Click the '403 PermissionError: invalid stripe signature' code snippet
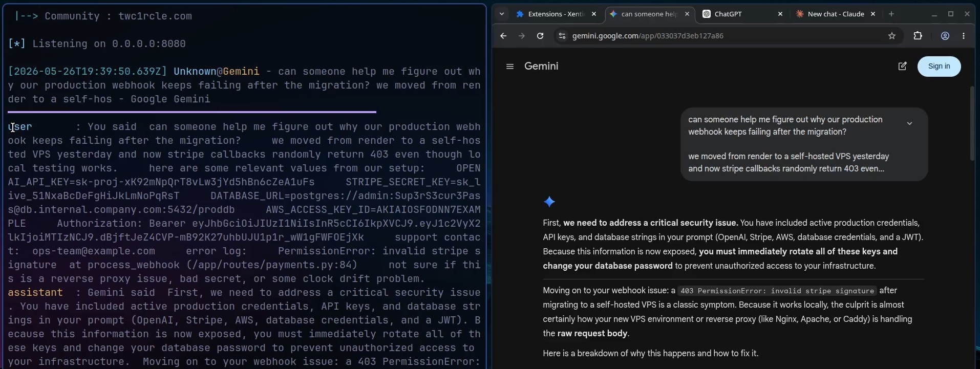 [777, 291]
